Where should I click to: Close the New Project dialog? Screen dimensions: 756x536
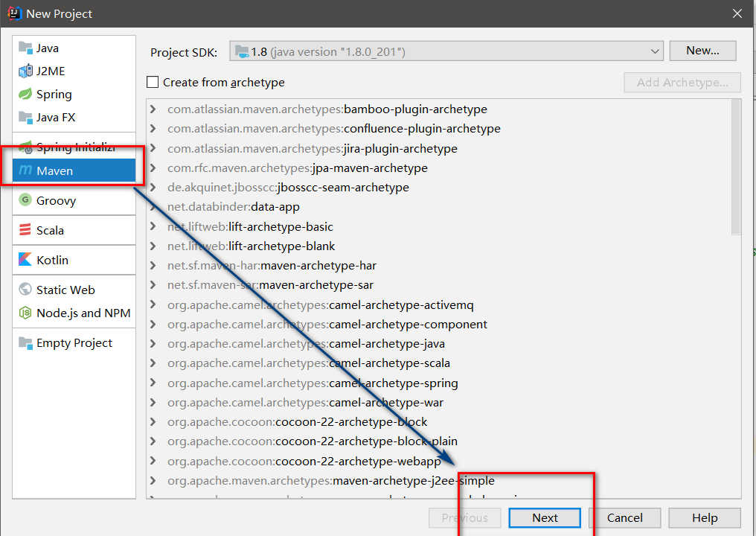point(737,13)
